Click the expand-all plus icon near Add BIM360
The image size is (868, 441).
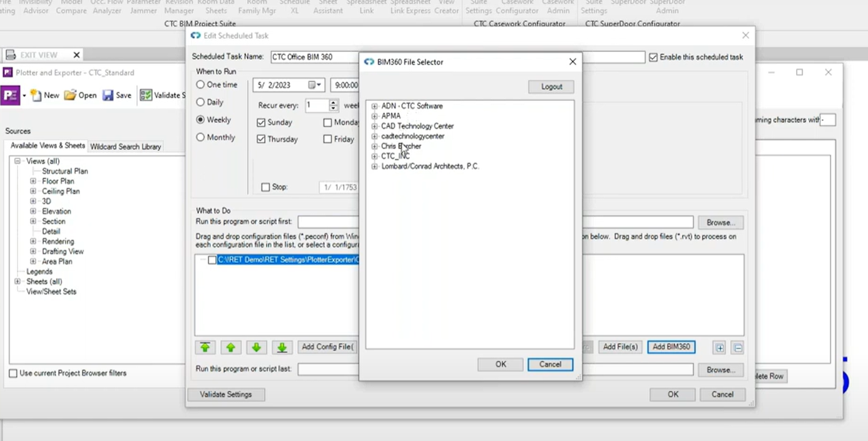pyautogui.click(x=720, y=348)
